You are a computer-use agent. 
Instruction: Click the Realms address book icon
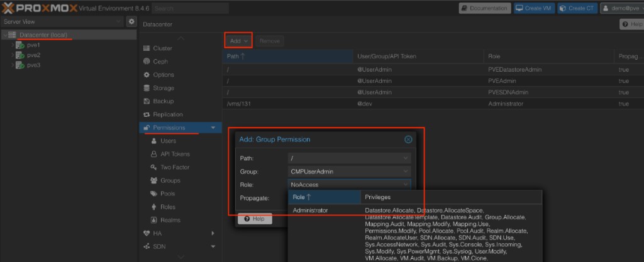tap(154, 220)
